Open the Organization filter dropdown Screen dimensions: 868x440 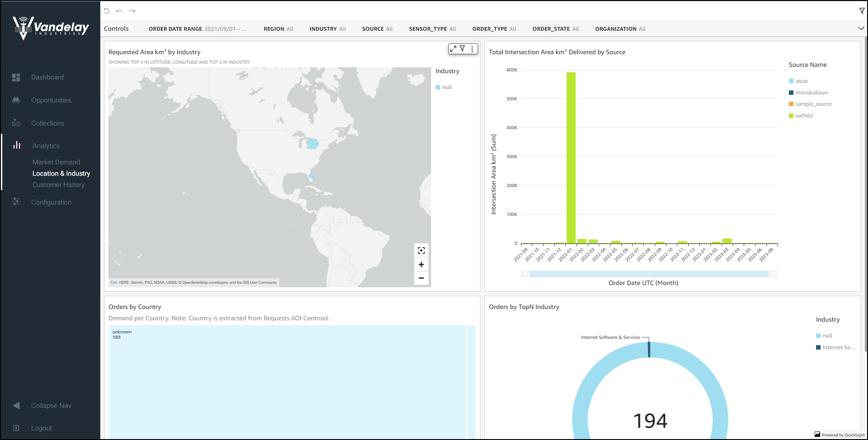pos(620,29)
